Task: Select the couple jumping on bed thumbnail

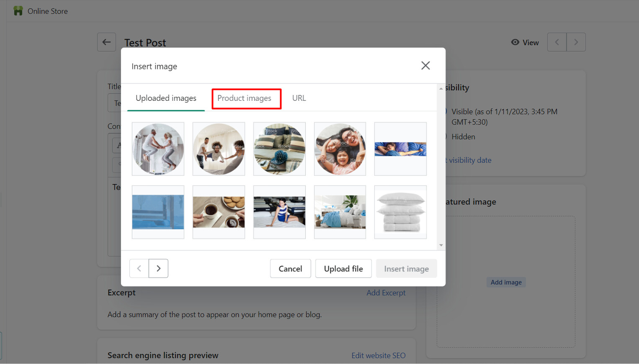Action: [158, 149]
